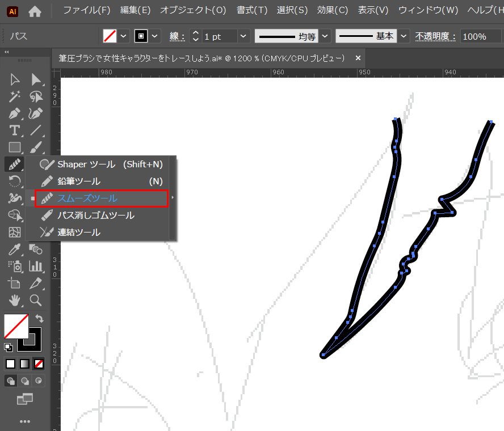
Task: Select the Direct Selection tool
Action: pyautogui.click(x=36, y=79)
